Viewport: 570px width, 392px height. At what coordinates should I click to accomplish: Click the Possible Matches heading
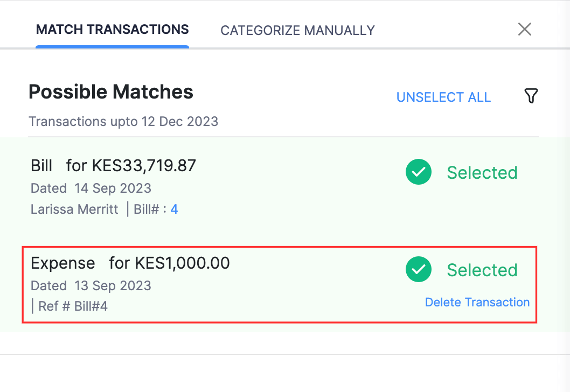(110, 92)
